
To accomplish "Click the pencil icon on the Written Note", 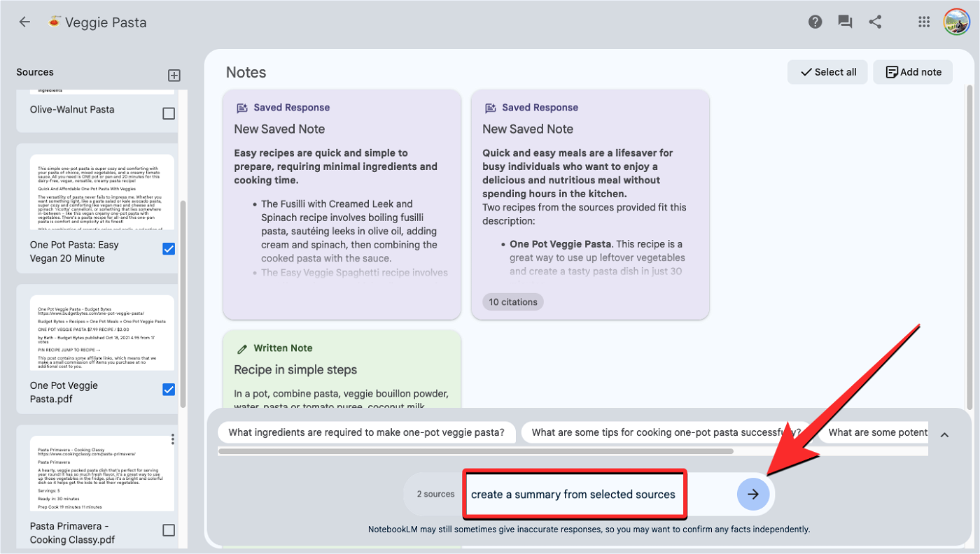I will pos(241,348).
